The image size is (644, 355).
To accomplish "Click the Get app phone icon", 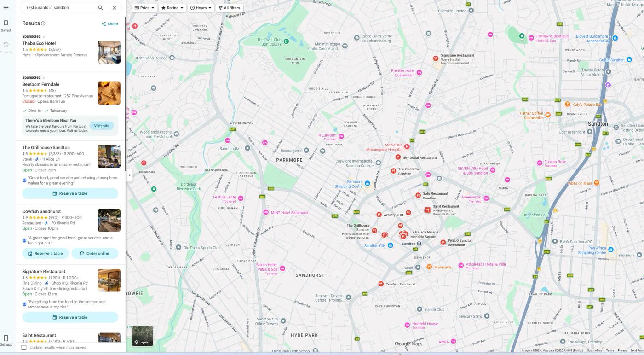I will point(6,338).
